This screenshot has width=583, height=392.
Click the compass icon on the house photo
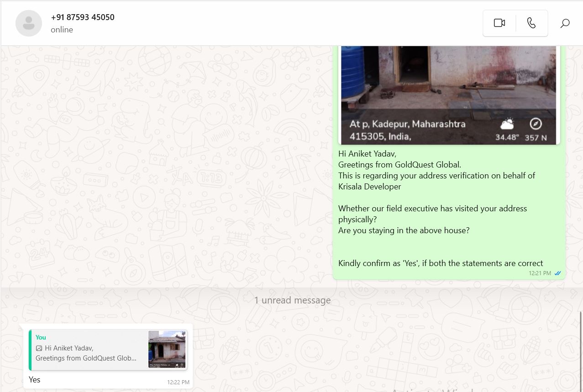click(535, 124)
